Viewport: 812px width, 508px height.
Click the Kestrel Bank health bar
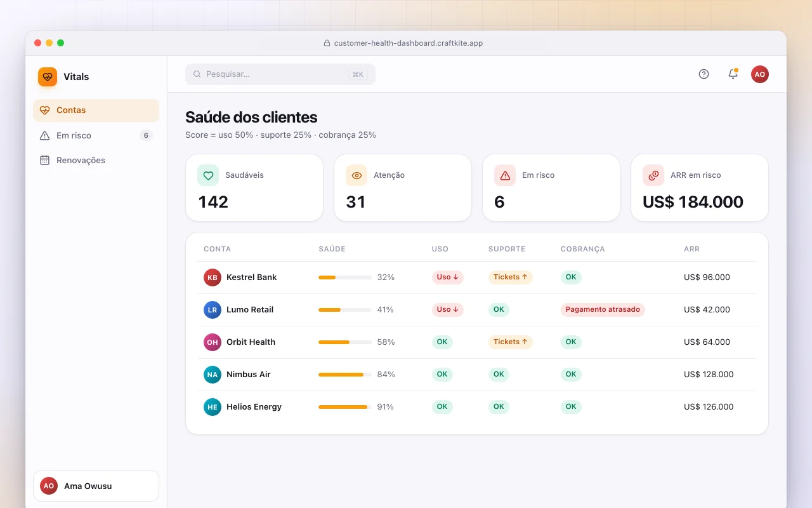pyautogui.click(x=345, y=277)
